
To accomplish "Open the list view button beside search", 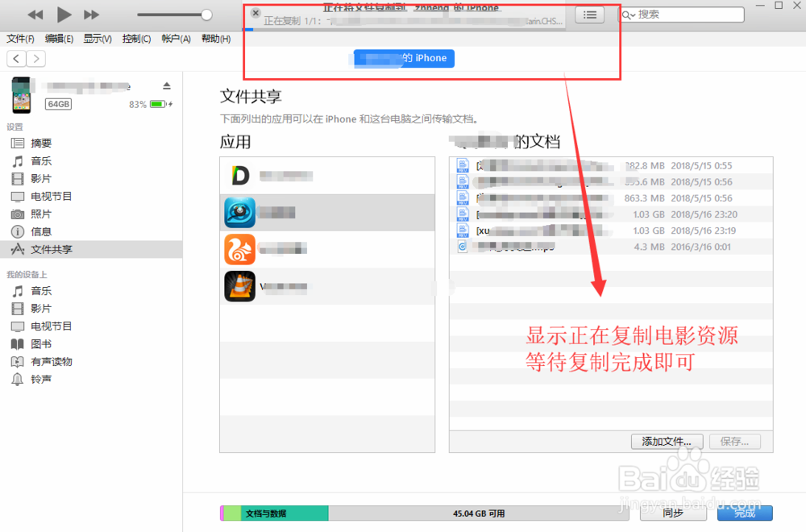I will tap(590, 15).
